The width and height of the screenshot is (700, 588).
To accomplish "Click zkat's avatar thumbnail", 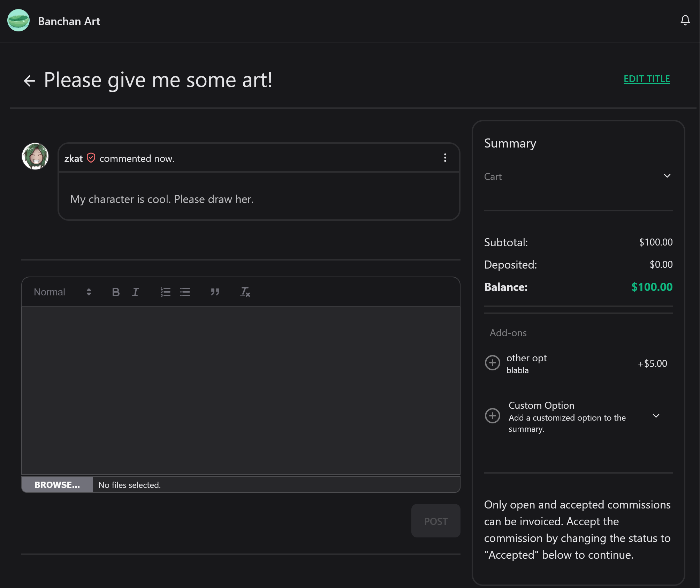I will (35, 156).
